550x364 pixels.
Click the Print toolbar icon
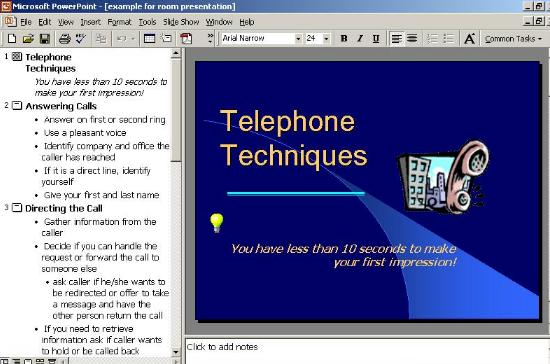pyautogui.click(x=65, y=39)
